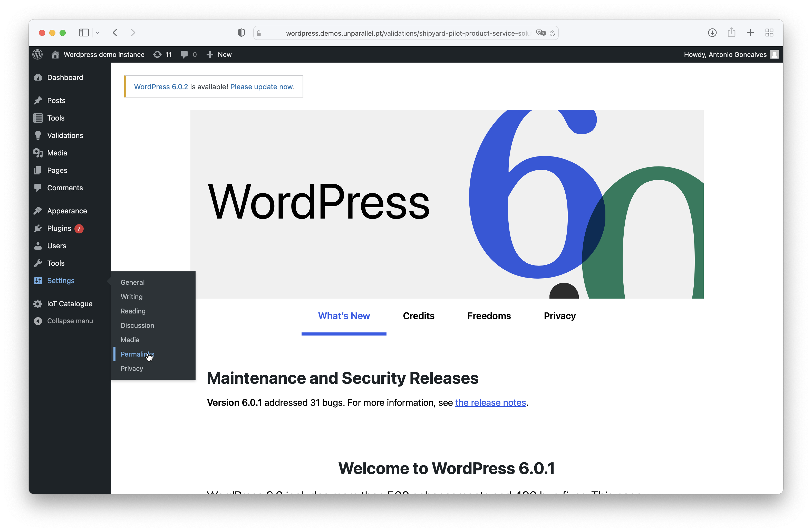Click the Settings label in sidebar
This screenshot has width=812, height=532.
(61, 280)
